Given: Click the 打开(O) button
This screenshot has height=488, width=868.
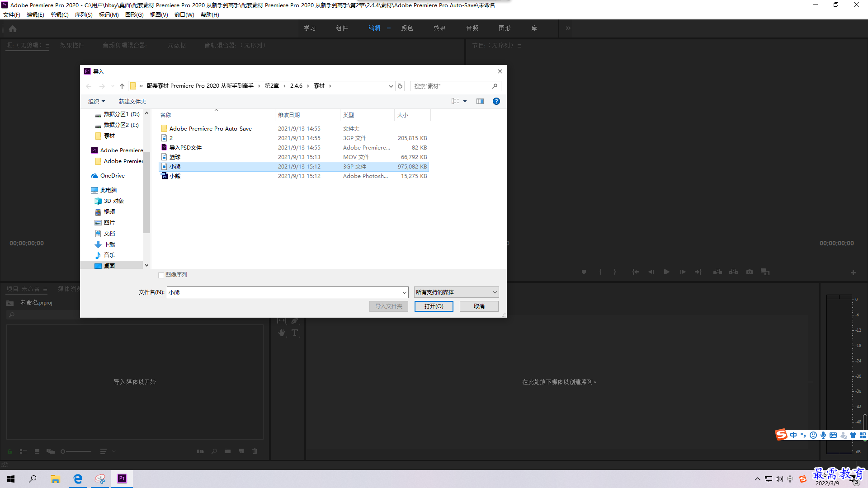Looking at the screenshot, I should [434, 306].
